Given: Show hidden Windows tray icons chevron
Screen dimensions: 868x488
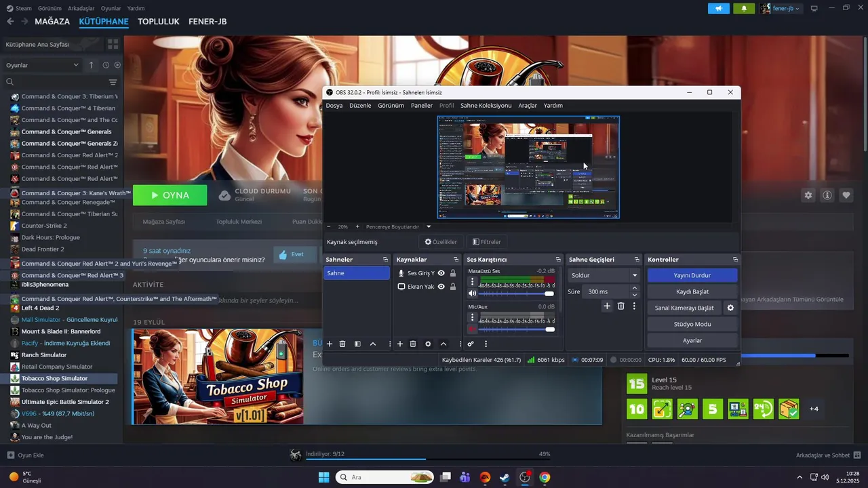Looking at the screenshot, I should tap(800, 477).
